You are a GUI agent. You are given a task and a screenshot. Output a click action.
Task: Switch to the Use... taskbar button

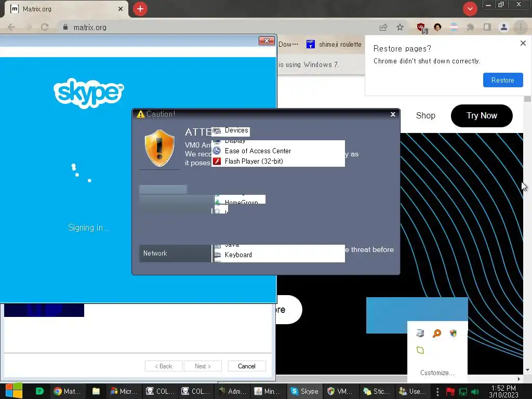pos(413,391)
